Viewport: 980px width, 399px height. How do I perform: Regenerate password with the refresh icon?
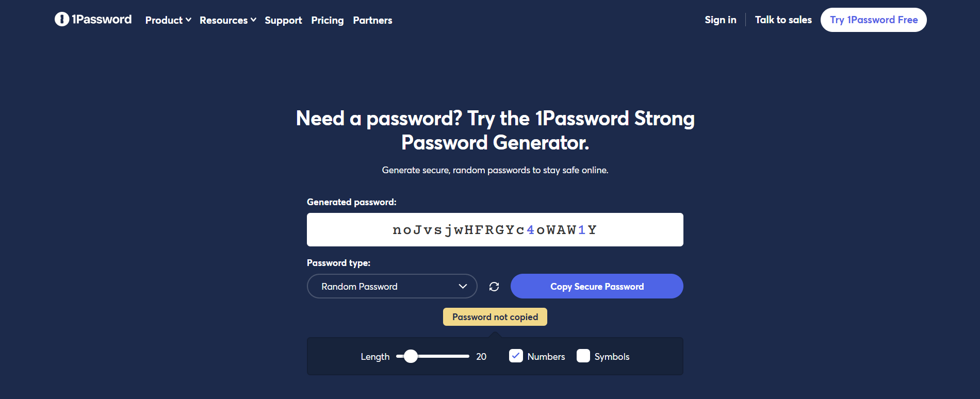point(494,287)
